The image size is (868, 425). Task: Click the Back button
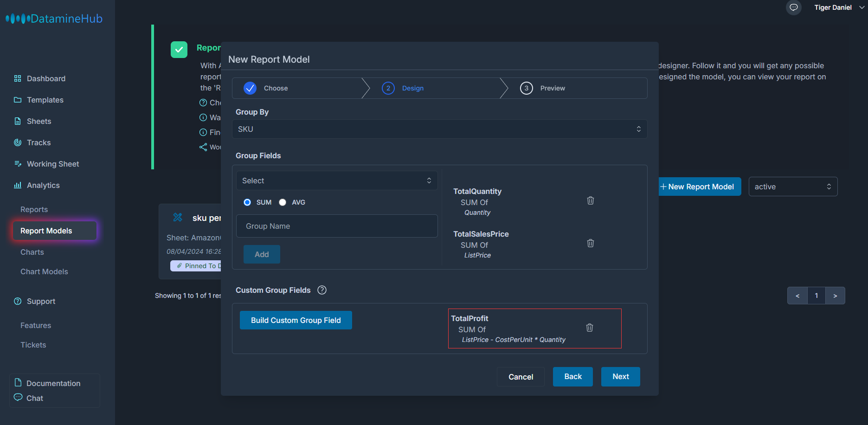573,377
